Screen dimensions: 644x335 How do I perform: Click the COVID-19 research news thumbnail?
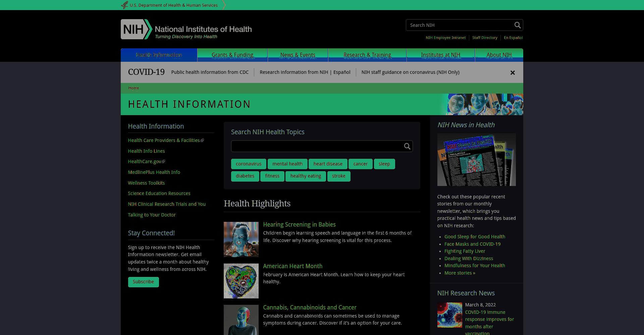click(449, 315)
